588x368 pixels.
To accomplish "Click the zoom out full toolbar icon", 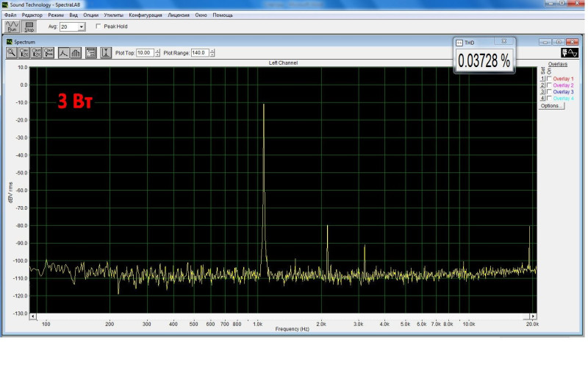I will coord(49,53).
